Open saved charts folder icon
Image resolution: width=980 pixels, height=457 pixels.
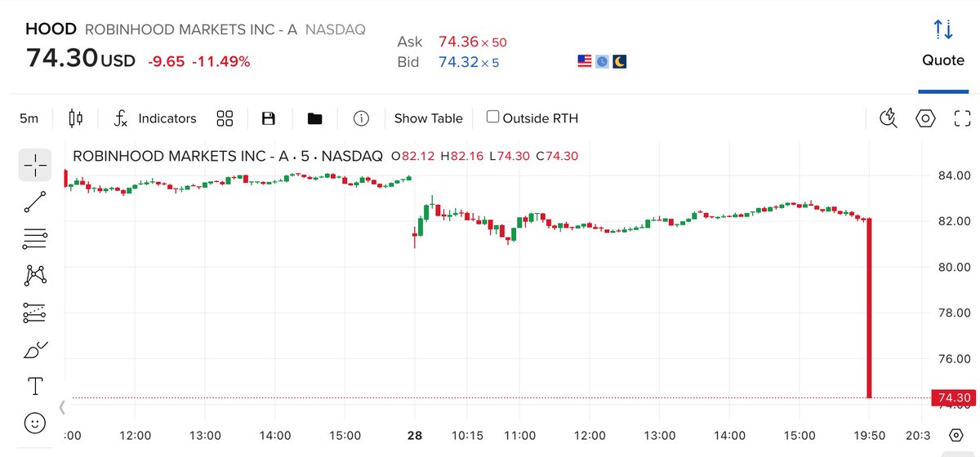point(314,118)
